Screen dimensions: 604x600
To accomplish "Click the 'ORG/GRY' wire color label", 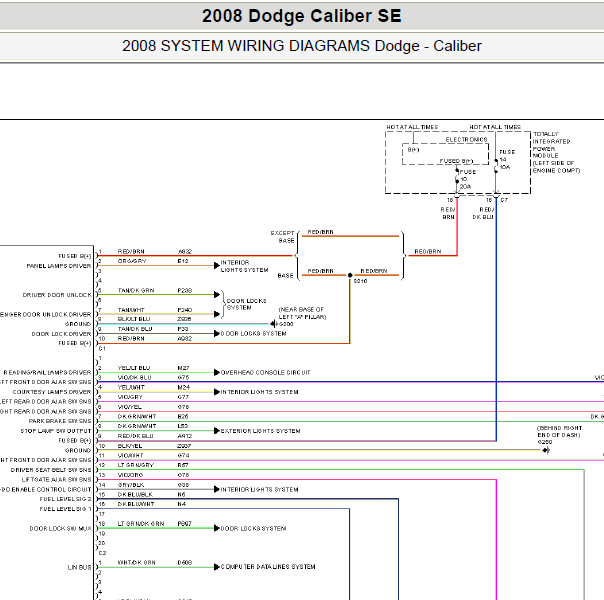I will [x=132, y=261].
